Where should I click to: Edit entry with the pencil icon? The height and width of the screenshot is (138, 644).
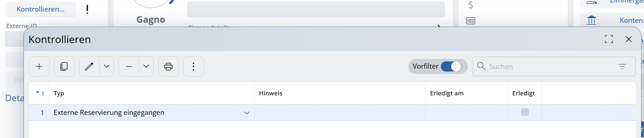(x=89, y=66)
